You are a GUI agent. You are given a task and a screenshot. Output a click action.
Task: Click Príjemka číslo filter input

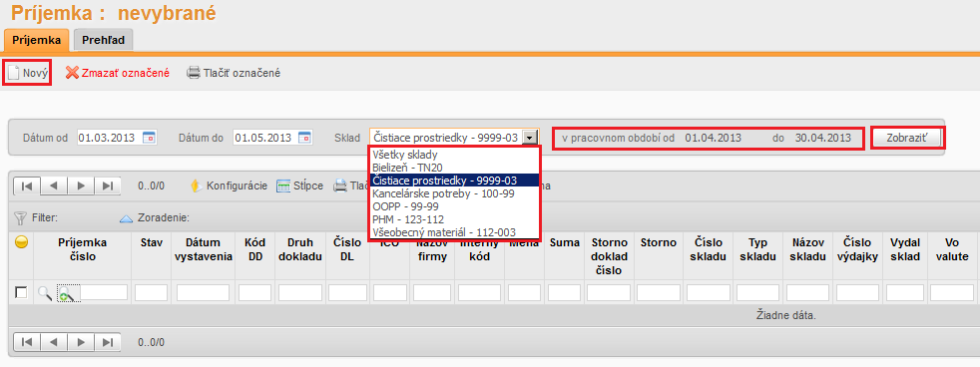pos(104,293)
